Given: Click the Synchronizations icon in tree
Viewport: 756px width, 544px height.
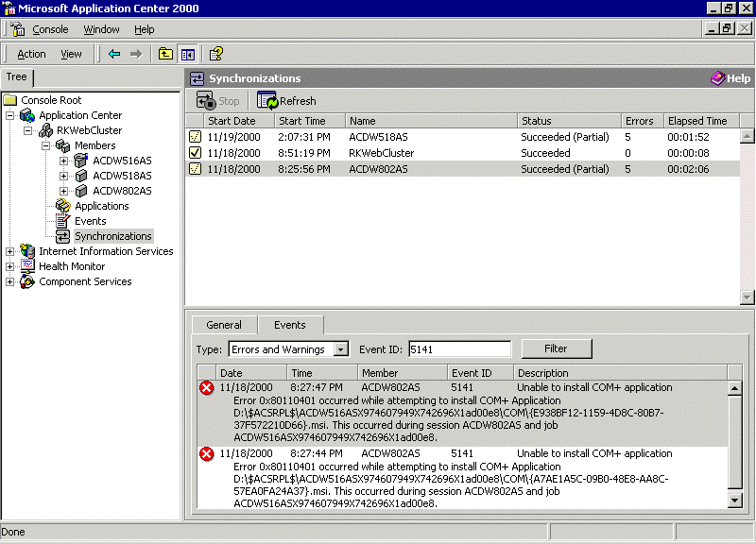Looking at the screenshot, I should (x=63, y=236).
